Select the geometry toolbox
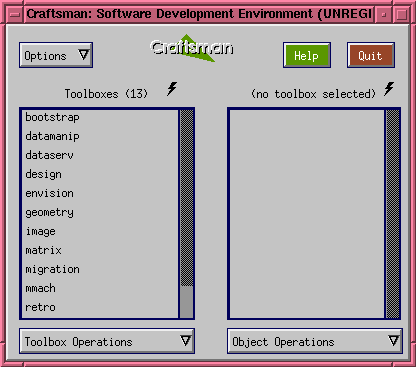 coord(100,212)
